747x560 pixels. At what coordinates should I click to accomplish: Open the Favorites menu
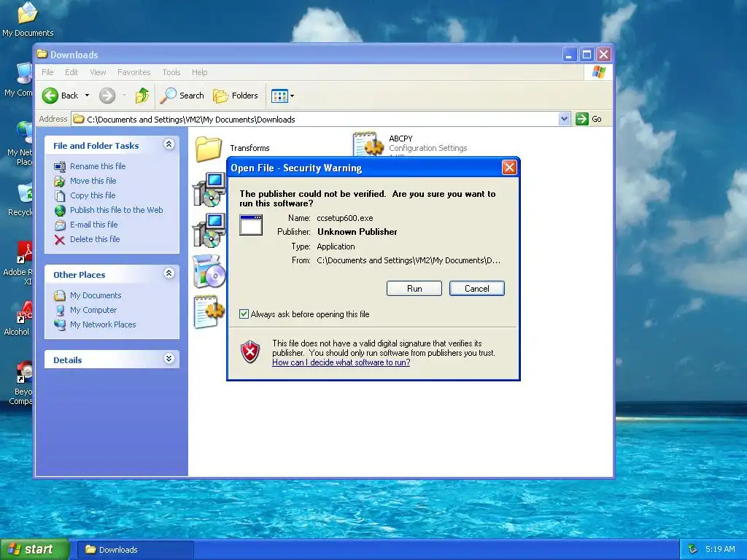tap(134, 72)
